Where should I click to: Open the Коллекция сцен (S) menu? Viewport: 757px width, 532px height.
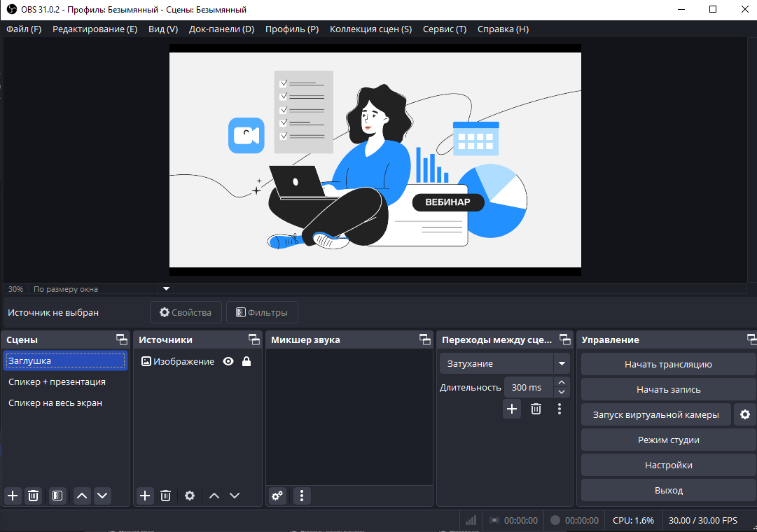pyautogui.click(x=370, y=29)
